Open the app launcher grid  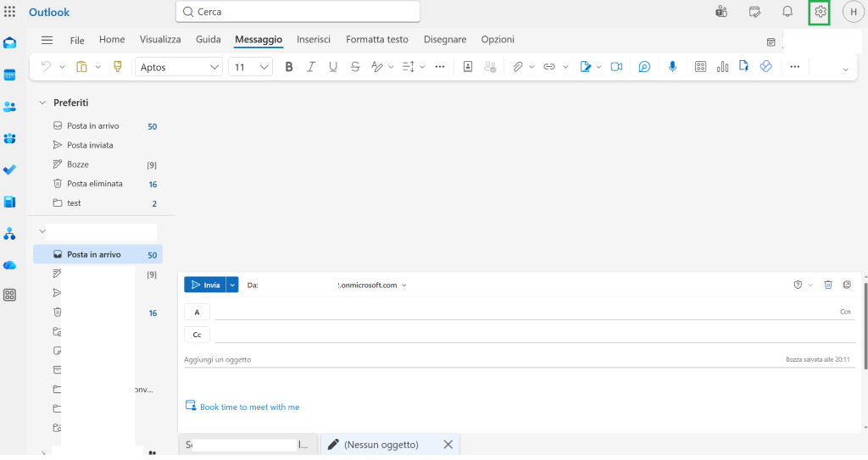[x=9, y=12]
